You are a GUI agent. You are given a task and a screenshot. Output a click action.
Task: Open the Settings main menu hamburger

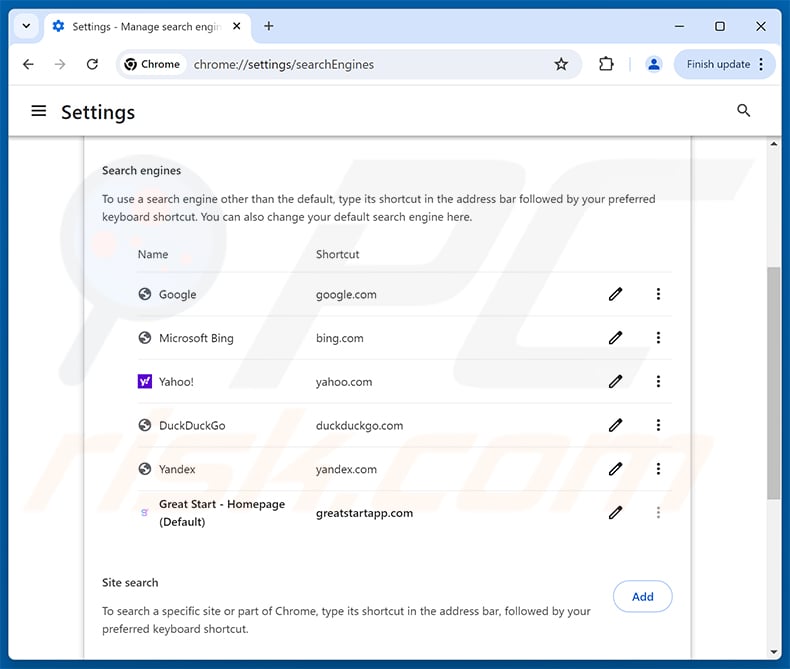point(39,111)
